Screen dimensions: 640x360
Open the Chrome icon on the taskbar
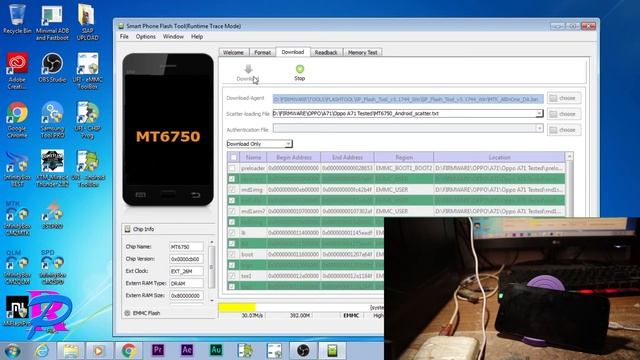pos(129,351)
